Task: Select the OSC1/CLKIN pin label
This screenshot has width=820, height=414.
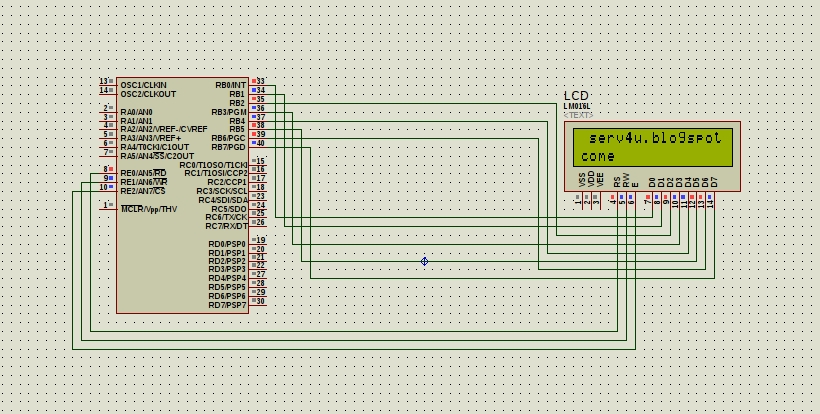Action: (x=143, y=85)
